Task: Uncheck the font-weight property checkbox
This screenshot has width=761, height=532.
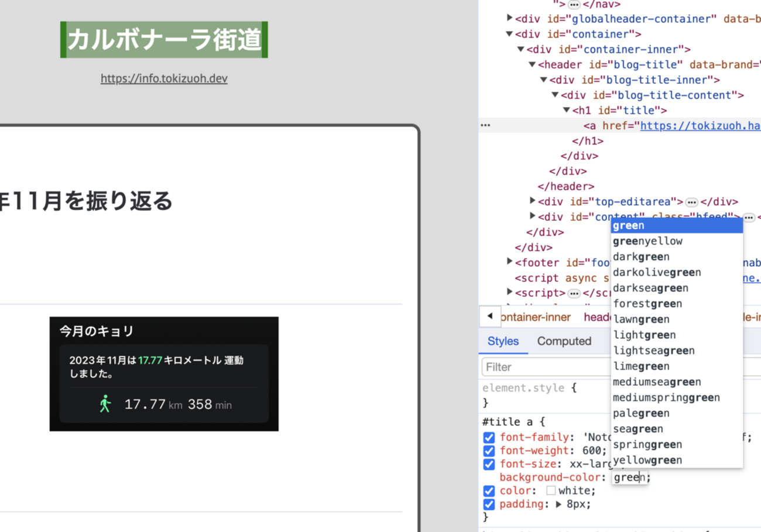Action: [489, 451]
